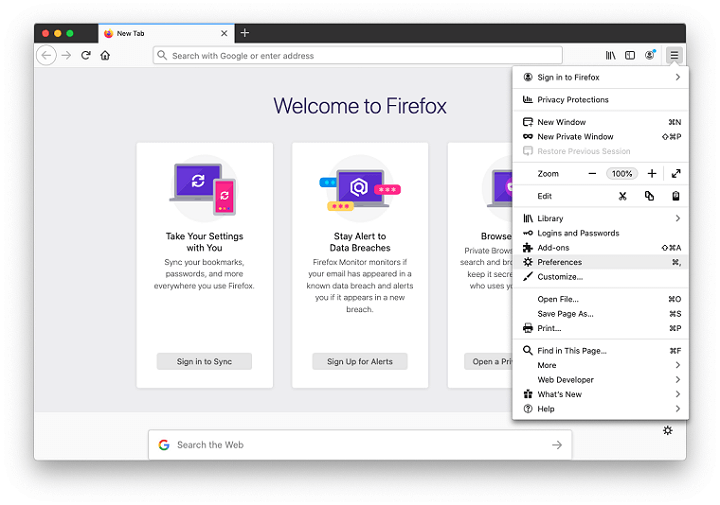Viewport: 720px width, 505px height.
Task: Click the Sign Up for Alerts button
Action: tap(360, 361)
